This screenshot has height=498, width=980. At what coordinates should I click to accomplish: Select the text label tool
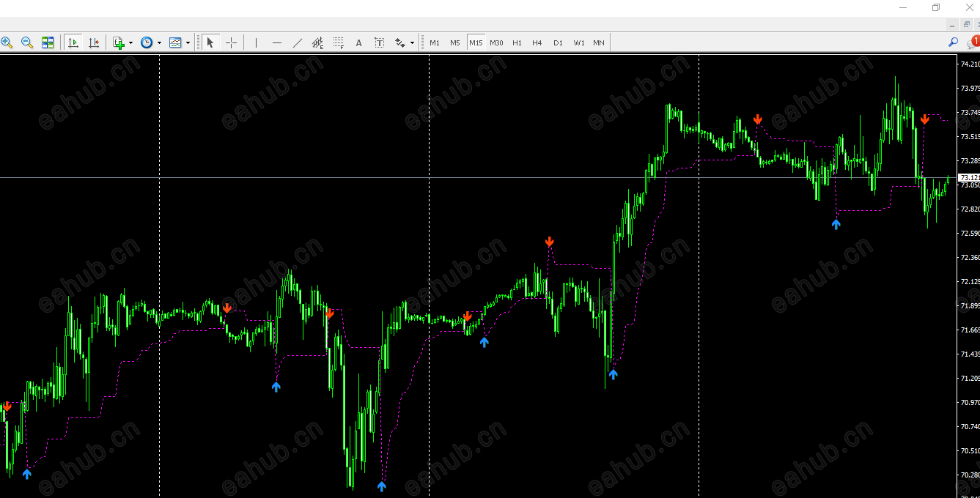(x=379, y=42)
